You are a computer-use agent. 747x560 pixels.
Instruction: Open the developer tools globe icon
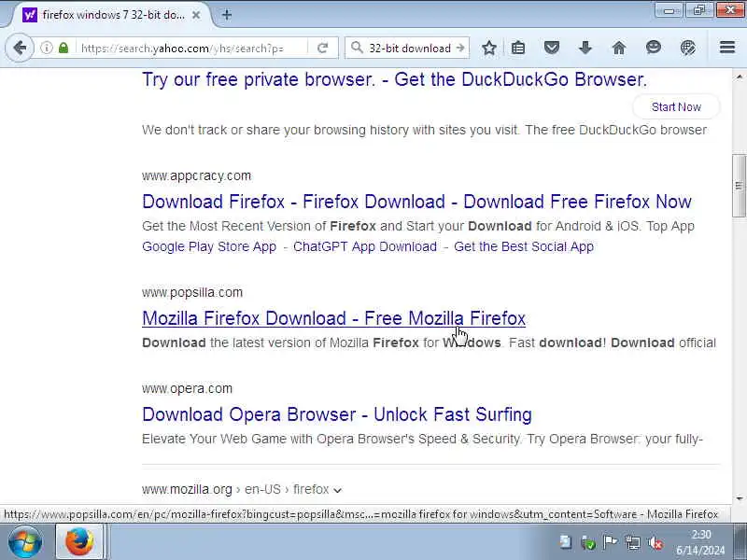click(687, 48)
